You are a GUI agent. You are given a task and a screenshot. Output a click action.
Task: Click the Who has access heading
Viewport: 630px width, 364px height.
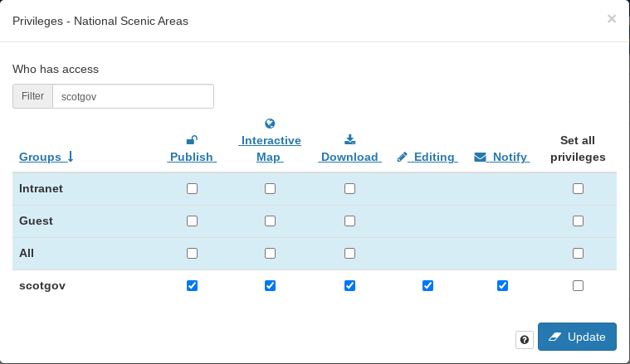point(56,69)
